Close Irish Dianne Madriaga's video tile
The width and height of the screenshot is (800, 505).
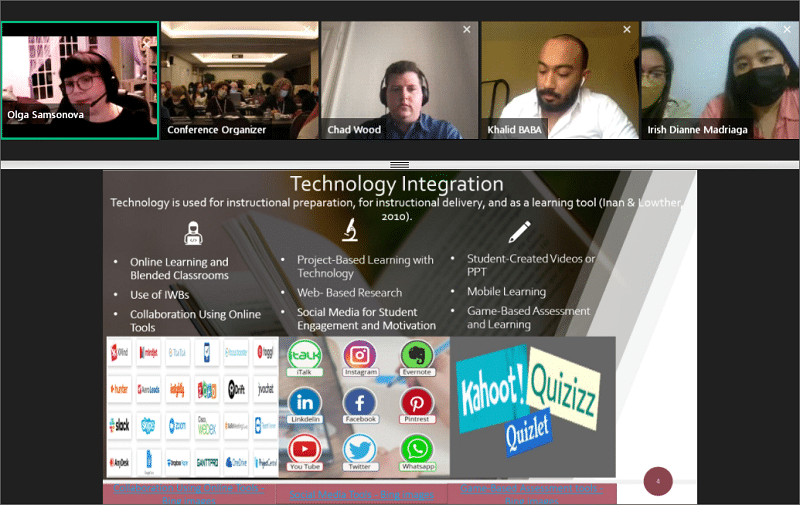(787, 30)
